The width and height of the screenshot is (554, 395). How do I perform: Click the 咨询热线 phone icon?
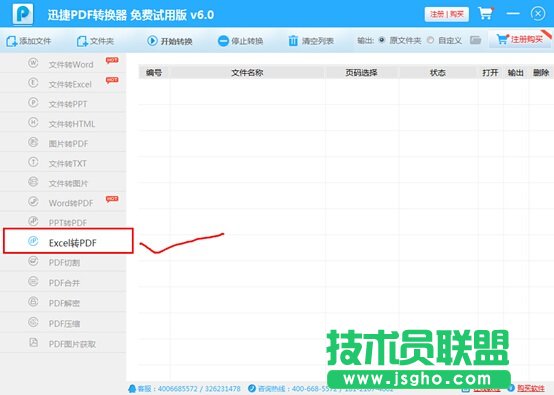click(x=252, y=389)
